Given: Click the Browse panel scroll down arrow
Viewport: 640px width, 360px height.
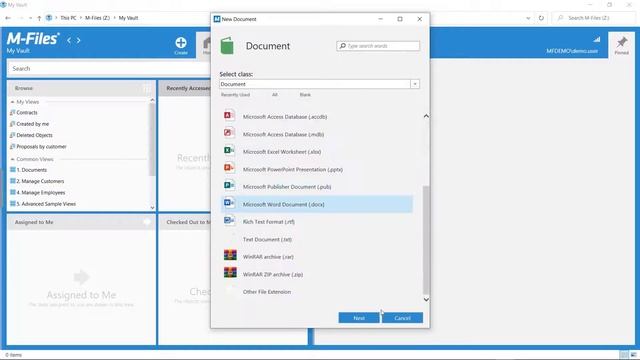Looking at the screenshot, I should [152, 207].
